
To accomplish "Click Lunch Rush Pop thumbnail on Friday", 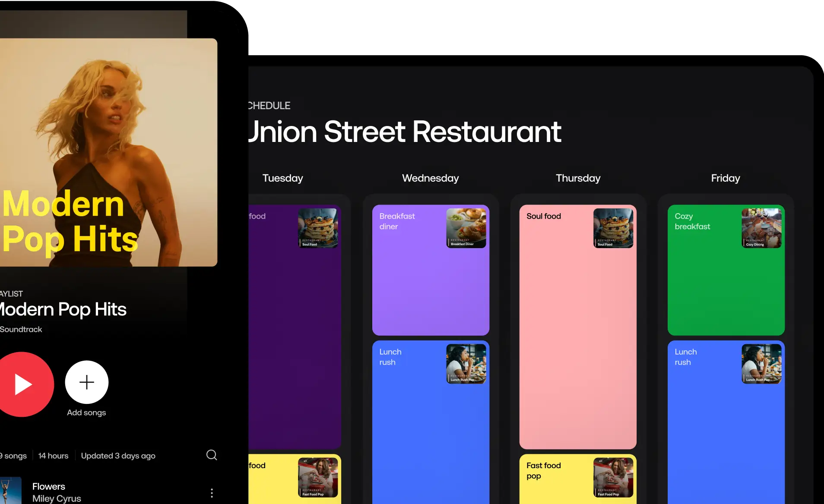I will pos(761,364).
